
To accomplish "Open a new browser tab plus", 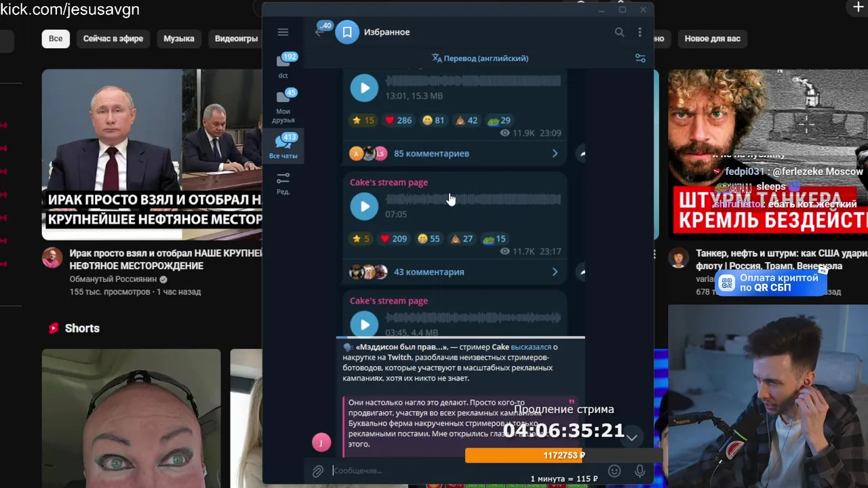I will 858,7.
